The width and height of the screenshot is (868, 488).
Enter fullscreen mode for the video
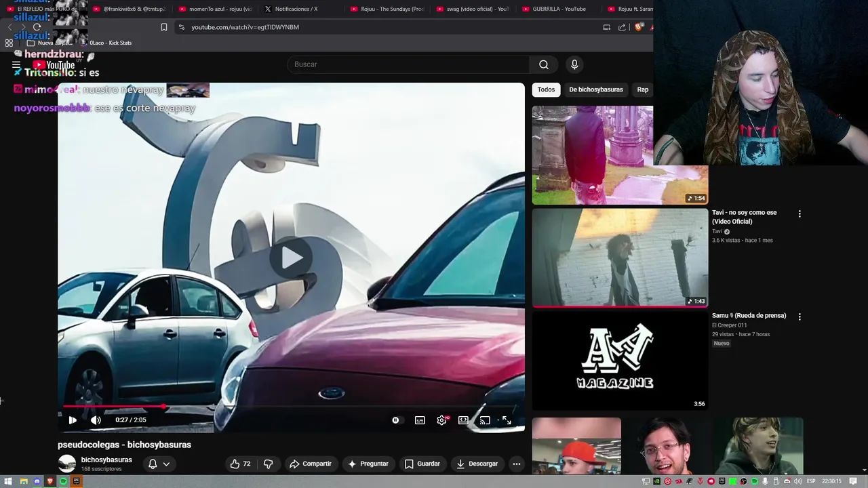point(507,420)
